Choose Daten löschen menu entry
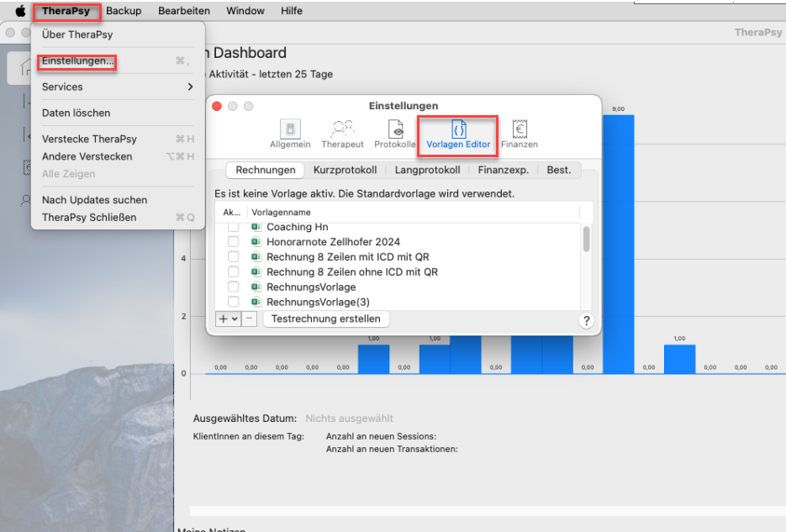 [76, 113]
